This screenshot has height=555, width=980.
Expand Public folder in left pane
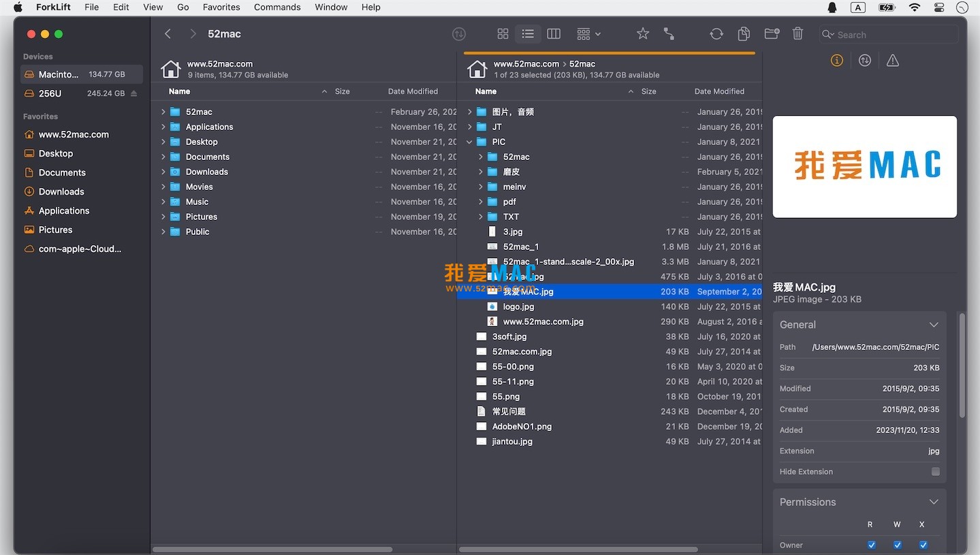(163, 232)
